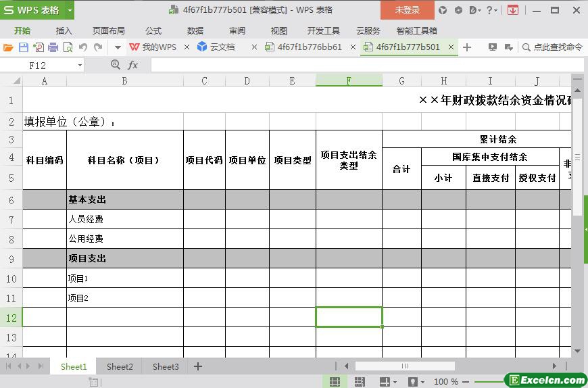Image resolution: width=588 pixels, height=388 pixels.
Task: Click the hexagon icon in title bar
Action: pos(458,10)
